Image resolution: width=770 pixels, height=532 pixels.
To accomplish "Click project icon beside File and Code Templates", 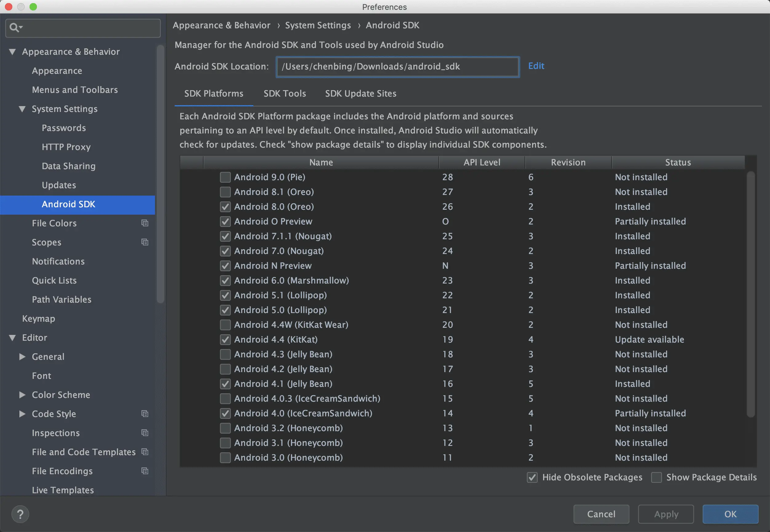I will click(x=145, y=452).
